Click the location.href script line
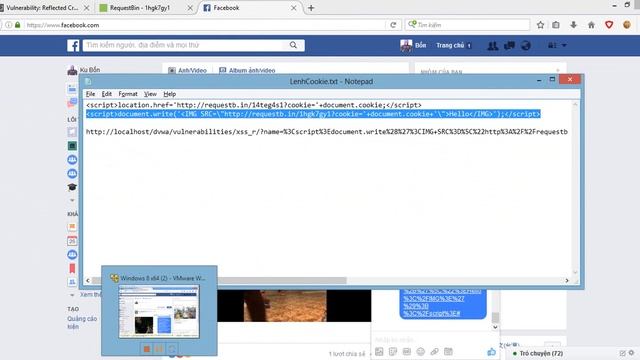The width and height of the screenshot is (640, 360). (x=253, y=105)
